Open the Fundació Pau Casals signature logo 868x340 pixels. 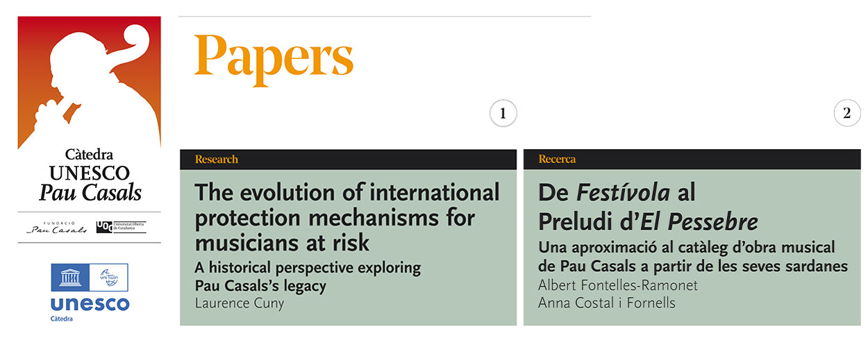[x=56, y=228]
